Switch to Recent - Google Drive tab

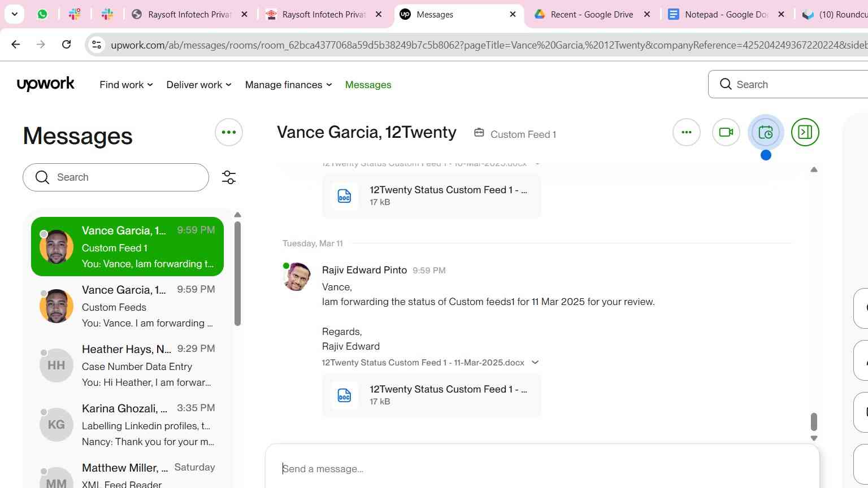pyautogui.click(x=593, y=14)
